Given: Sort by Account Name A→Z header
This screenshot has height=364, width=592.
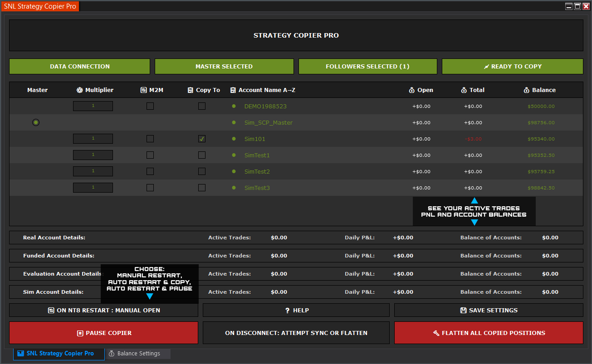Looking at the screenshot, I should point(267,90).
